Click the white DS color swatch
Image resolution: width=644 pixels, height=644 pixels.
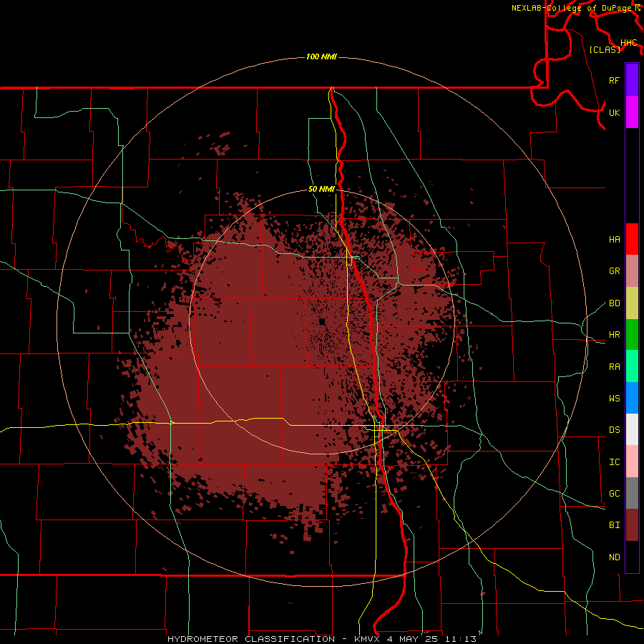click(x=632, y=429)
